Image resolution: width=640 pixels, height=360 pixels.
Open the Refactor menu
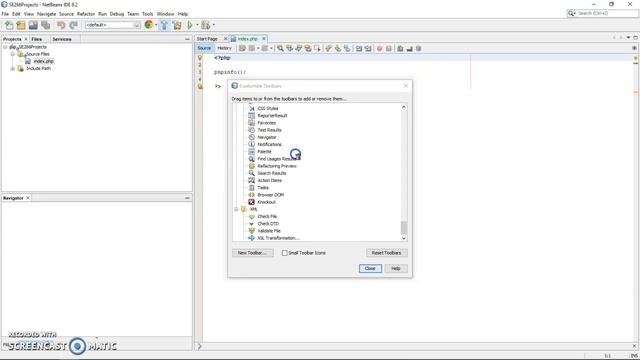click(86, 14)
